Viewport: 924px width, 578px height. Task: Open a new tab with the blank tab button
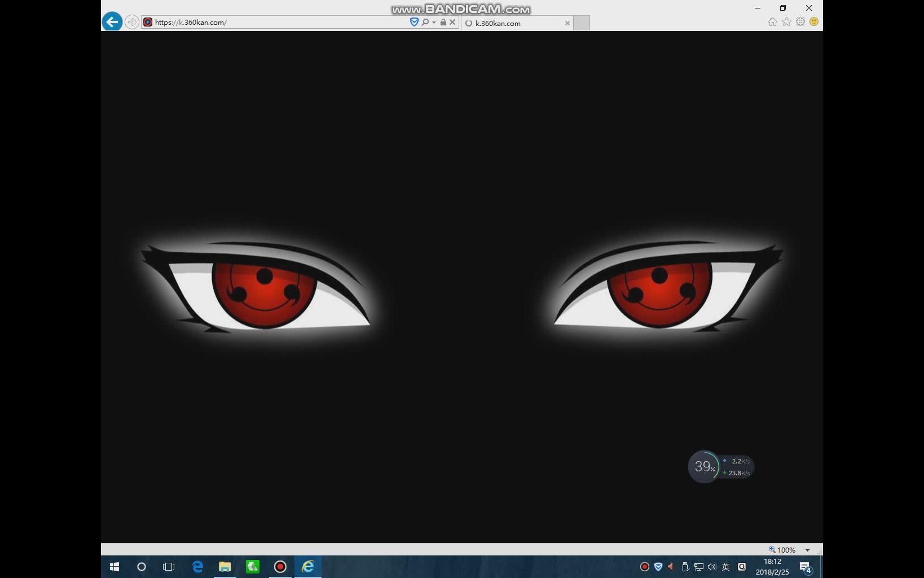582,23
